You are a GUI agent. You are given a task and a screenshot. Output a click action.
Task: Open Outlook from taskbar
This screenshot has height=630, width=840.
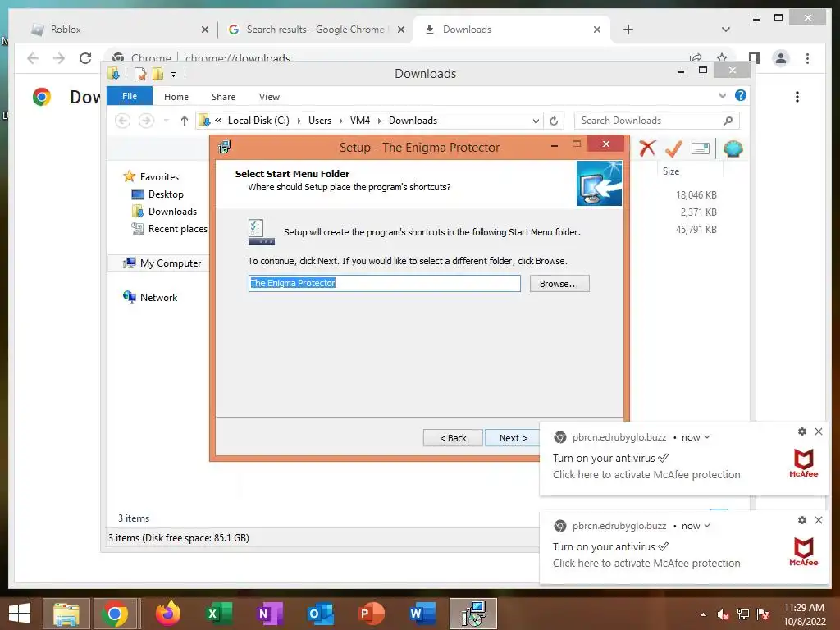click(x=321, y=614)
